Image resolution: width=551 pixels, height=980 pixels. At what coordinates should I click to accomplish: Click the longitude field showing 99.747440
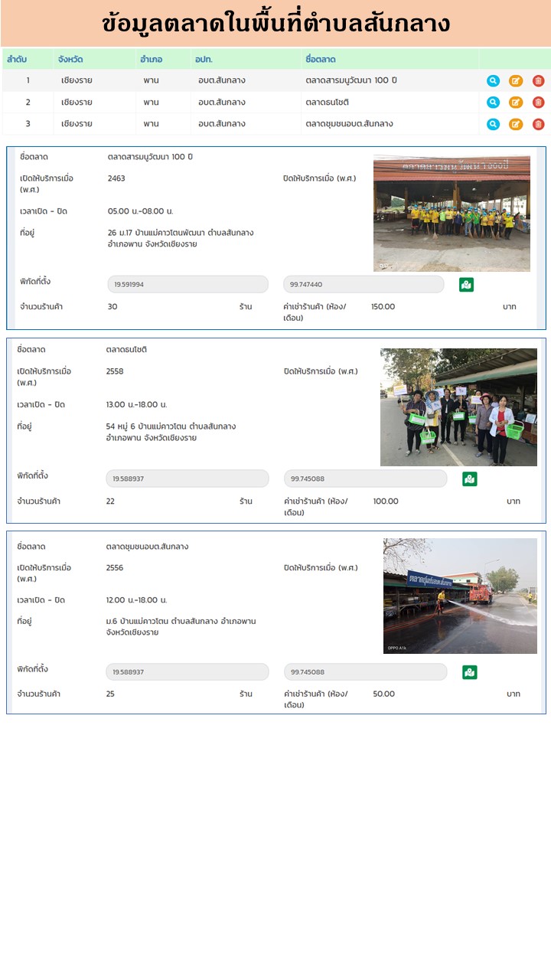click(x=364, y=284)
